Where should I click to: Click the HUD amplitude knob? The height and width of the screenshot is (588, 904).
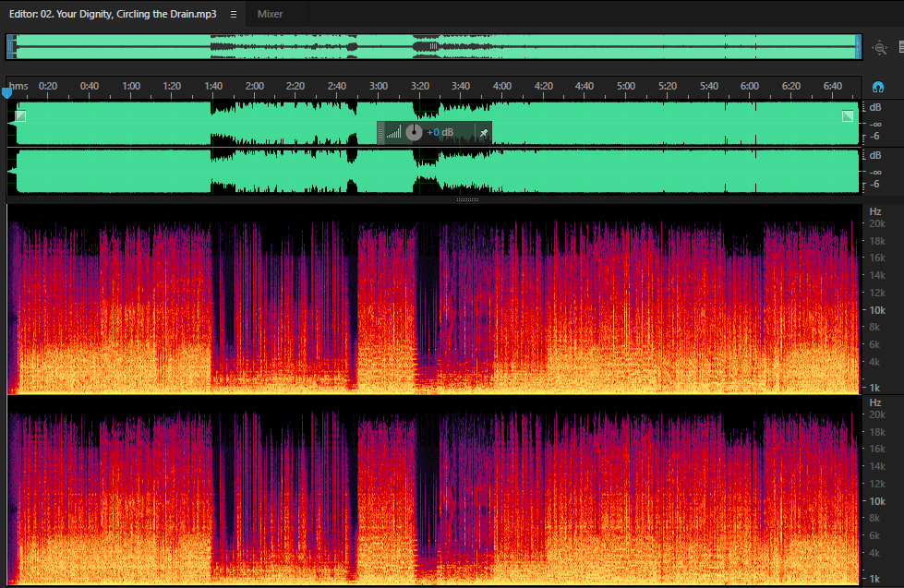[x=414, y=133]
